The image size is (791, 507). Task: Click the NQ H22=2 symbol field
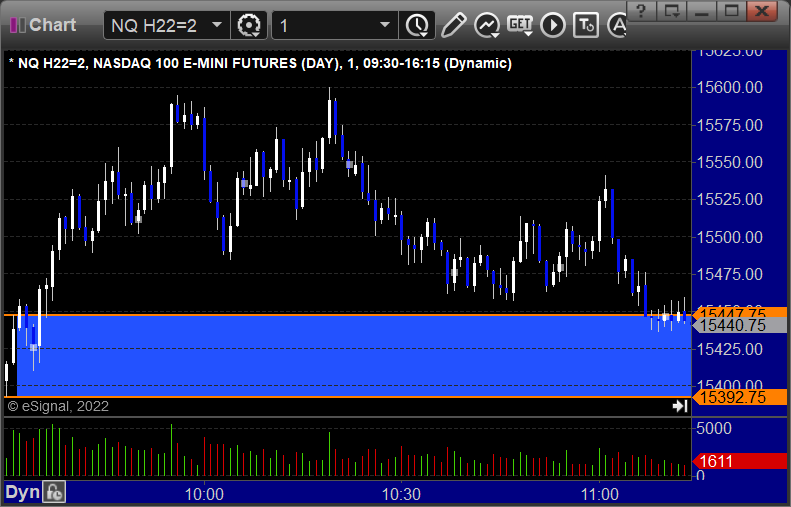tap(166, 25)
